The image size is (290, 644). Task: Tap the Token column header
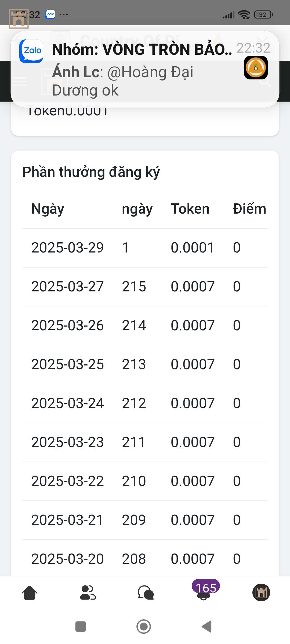tap(190, 209)
